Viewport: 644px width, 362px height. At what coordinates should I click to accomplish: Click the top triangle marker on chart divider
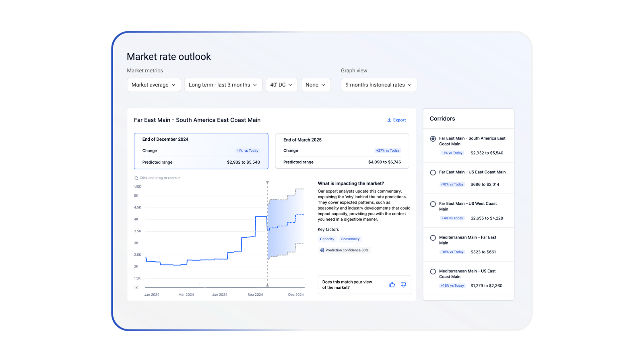click(267, 183)
